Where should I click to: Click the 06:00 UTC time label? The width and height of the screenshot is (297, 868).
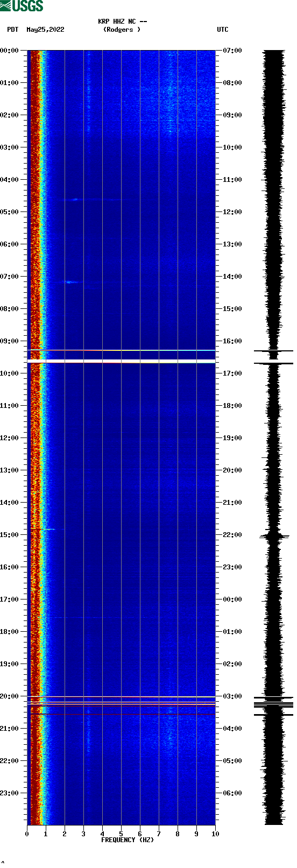(232, 793)
